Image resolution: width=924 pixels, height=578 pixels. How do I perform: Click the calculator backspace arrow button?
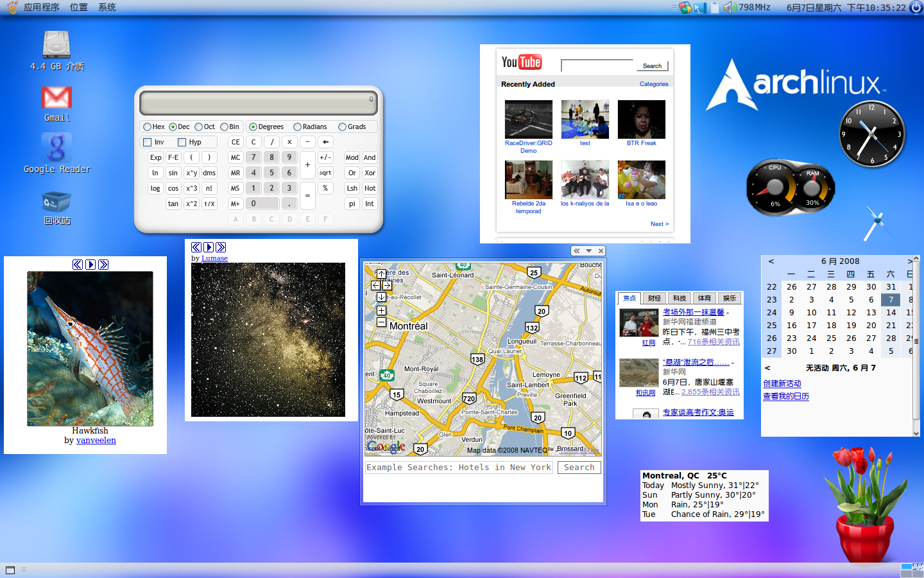pyautogui.click(x=326, y=142)
